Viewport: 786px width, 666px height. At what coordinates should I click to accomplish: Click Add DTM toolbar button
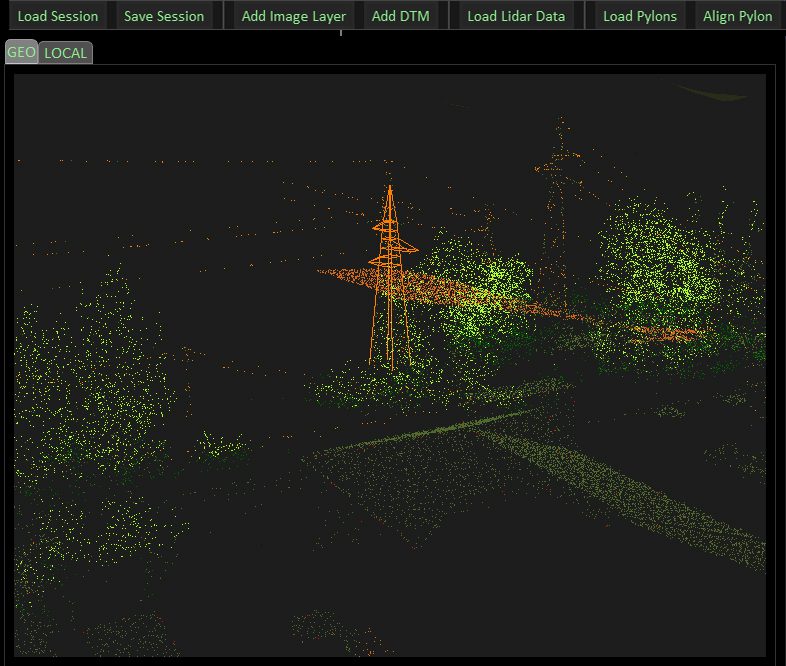coord(400,16)
